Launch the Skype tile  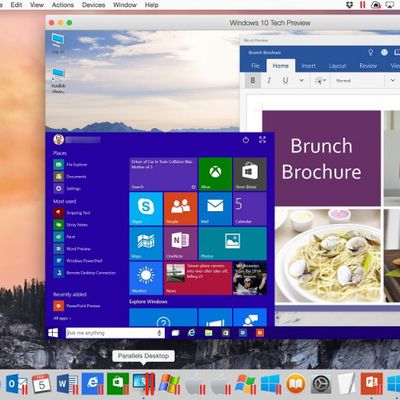click(146, 209)
